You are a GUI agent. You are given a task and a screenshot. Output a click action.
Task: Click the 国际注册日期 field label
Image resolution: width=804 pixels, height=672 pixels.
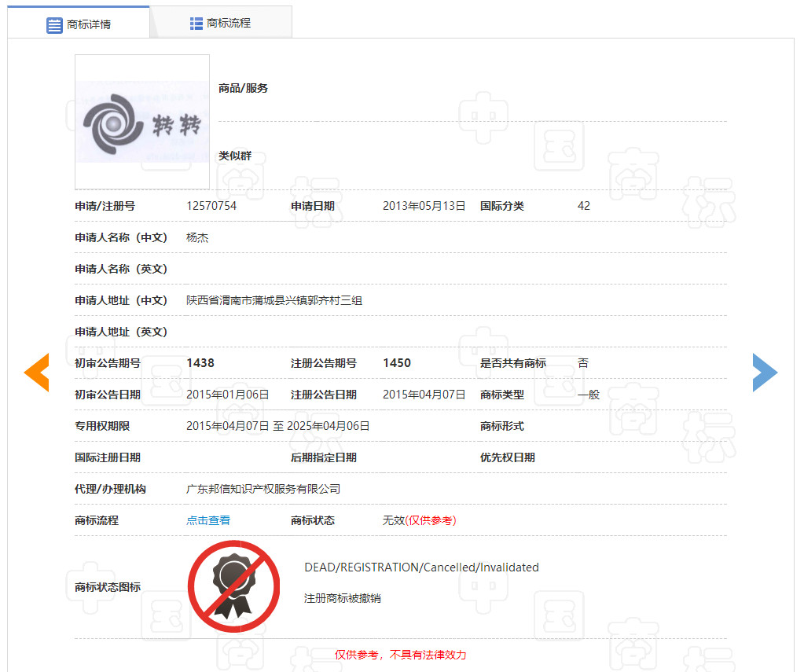108,457
